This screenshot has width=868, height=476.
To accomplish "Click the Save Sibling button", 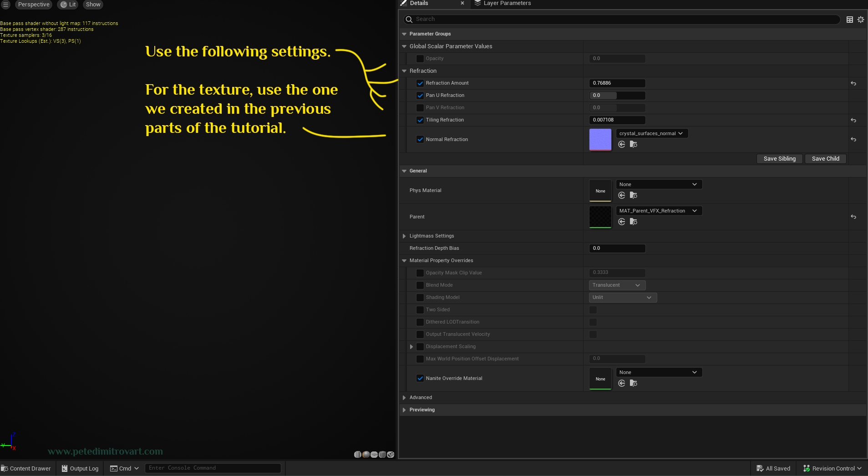I will coord(779,159).
